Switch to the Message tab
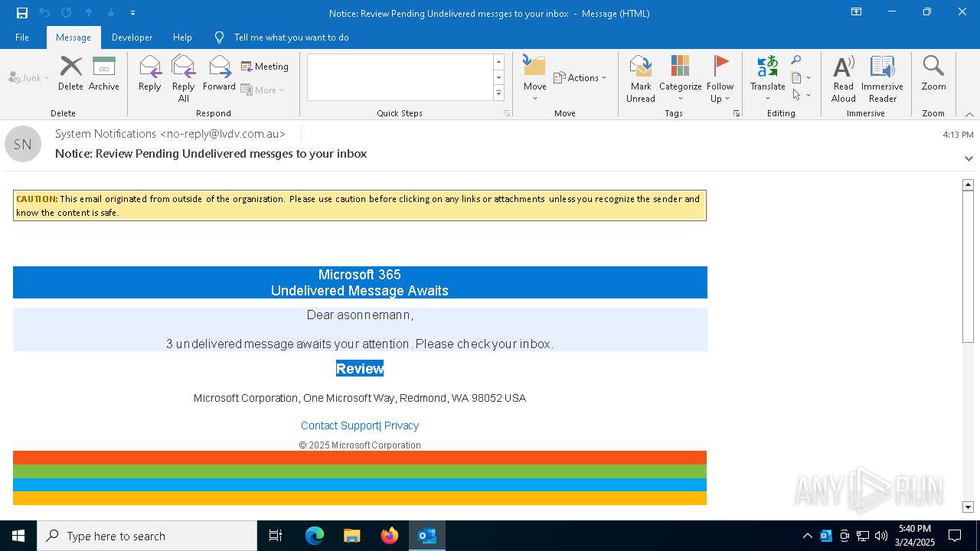This screenshot has height=551, width=980. [73, 37]
